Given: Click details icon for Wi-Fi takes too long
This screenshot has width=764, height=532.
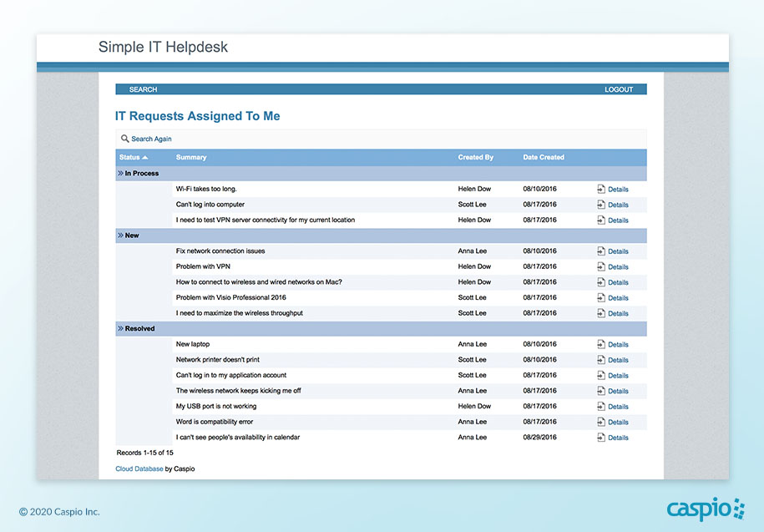Looking at the screenshot, I should point(600,190).
